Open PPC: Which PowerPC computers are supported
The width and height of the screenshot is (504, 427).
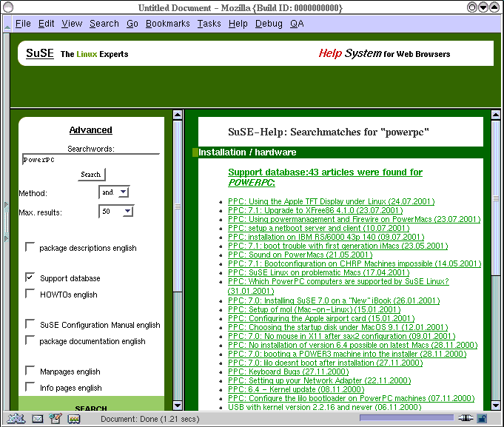point(338,286)
